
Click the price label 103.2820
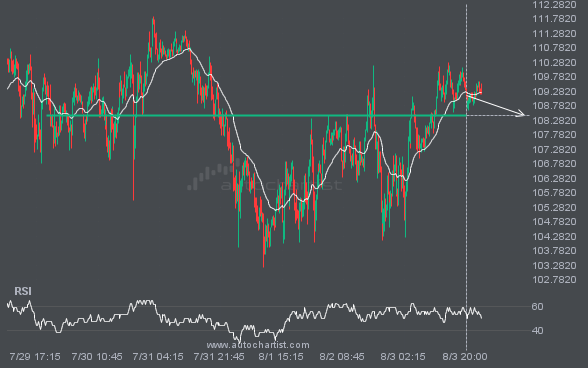click(554, 266)
